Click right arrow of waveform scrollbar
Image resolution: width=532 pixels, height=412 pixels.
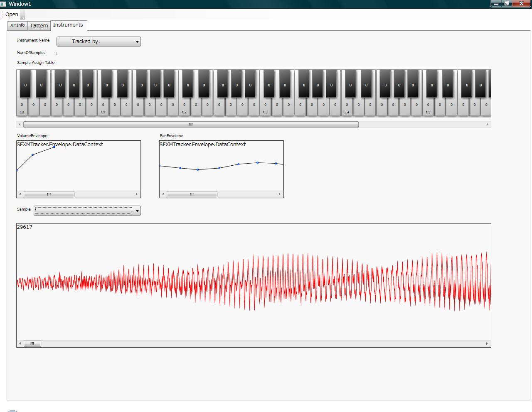pyautogui.click(x=487, y=343)
